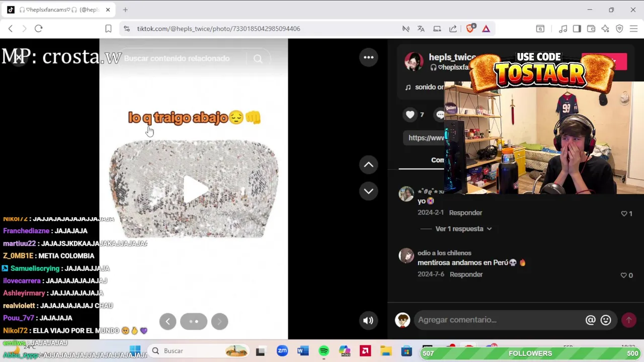The image size is (644, 362).
Task: Open Task View on taskbar
Action: pyautogui.click(x=260, y=351)
